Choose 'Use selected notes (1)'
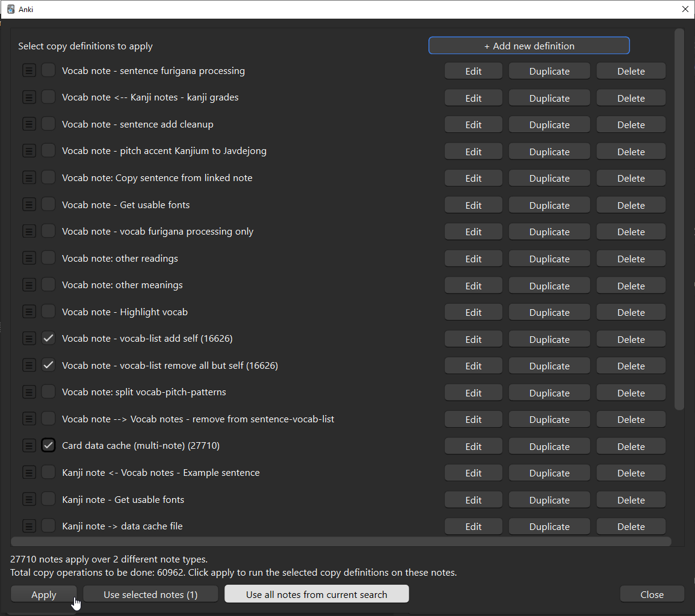This screenshot has height=616, width=695. click(x=150, y=594)
